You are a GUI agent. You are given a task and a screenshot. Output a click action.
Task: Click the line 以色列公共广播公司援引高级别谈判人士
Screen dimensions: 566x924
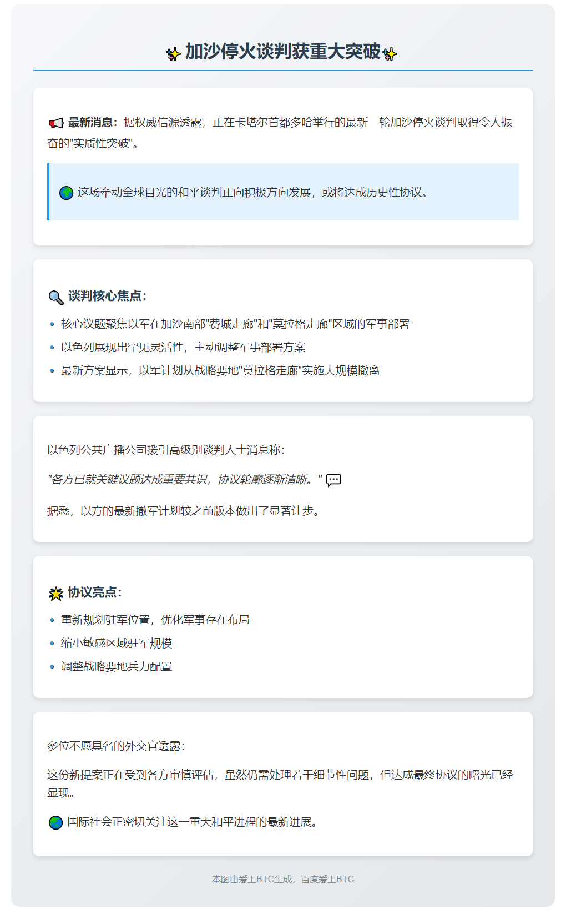tap(166, 450)
